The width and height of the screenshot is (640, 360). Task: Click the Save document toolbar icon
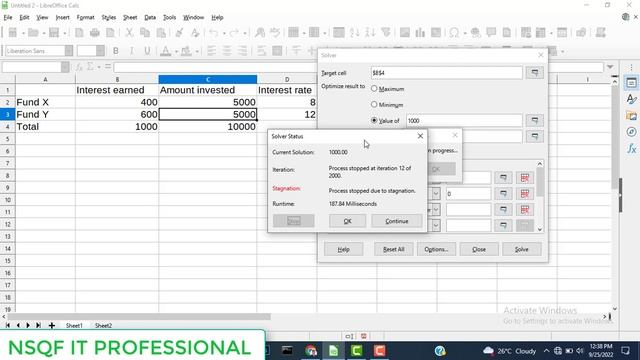(x=54, y=33)
